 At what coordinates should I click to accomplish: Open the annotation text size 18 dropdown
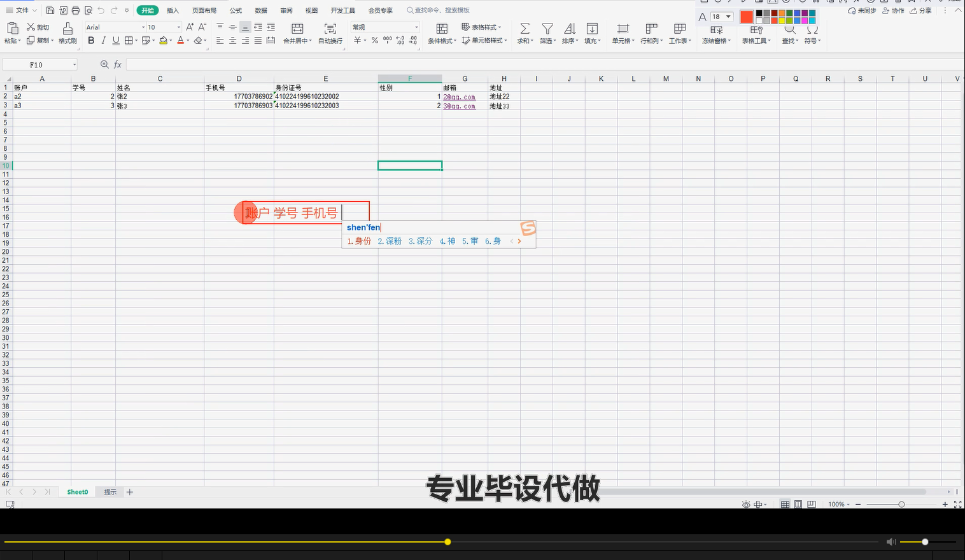(728, 17)
